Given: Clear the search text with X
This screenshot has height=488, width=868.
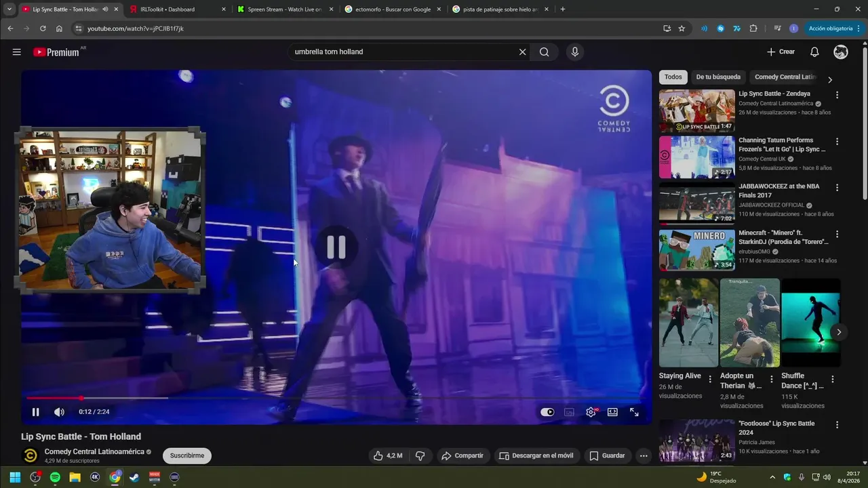Looking at the screenshot, I should (x=522, y=52).
